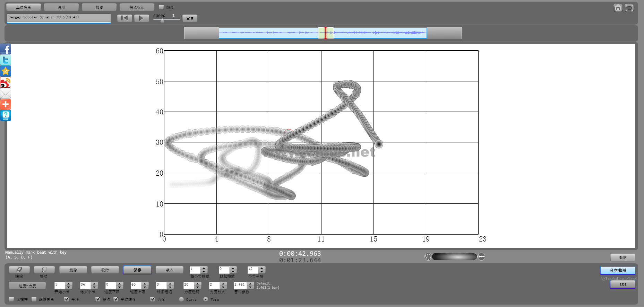Click the blue waveform overview strip

323,33
